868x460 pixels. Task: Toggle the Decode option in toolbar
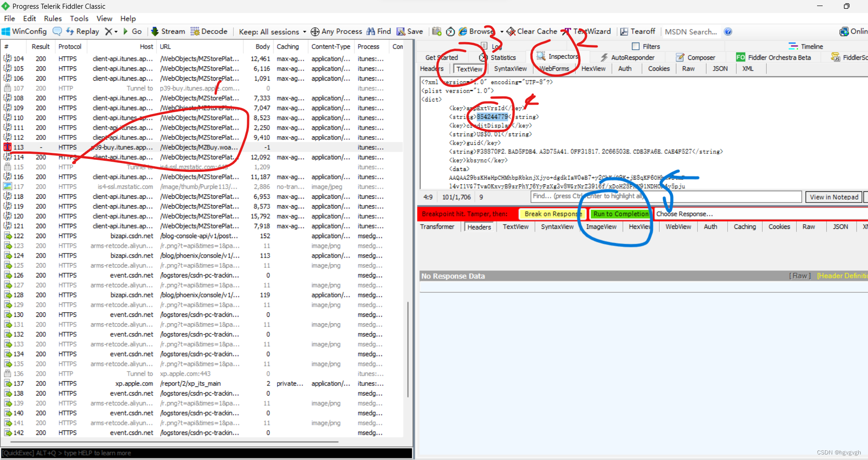(x=209, y=32)
